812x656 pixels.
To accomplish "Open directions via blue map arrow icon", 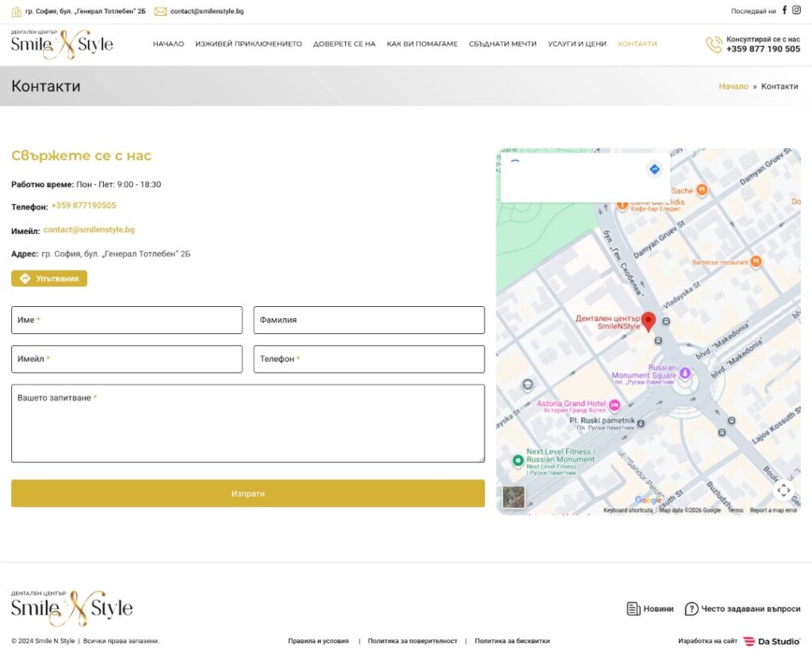I will click(x=654, y=169).
